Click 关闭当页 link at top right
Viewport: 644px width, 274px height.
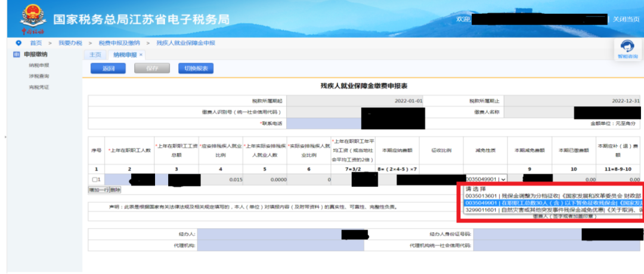(626, 19)
